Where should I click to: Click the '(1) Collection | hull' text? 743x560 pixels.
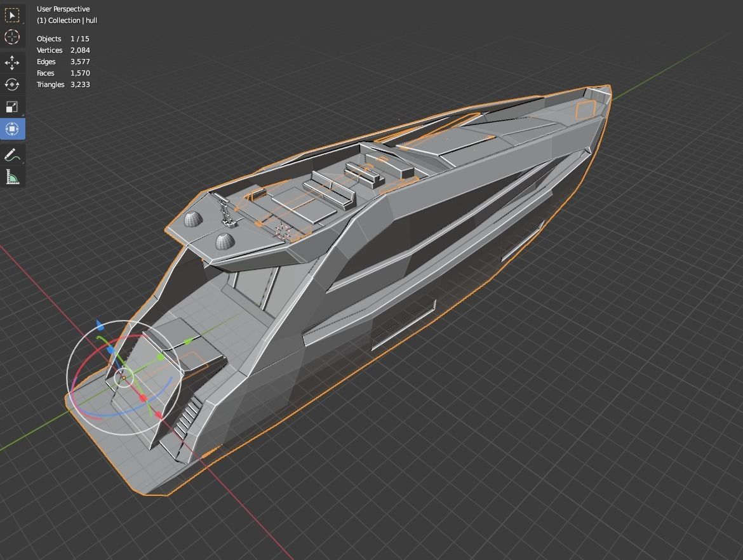point(67,20)
